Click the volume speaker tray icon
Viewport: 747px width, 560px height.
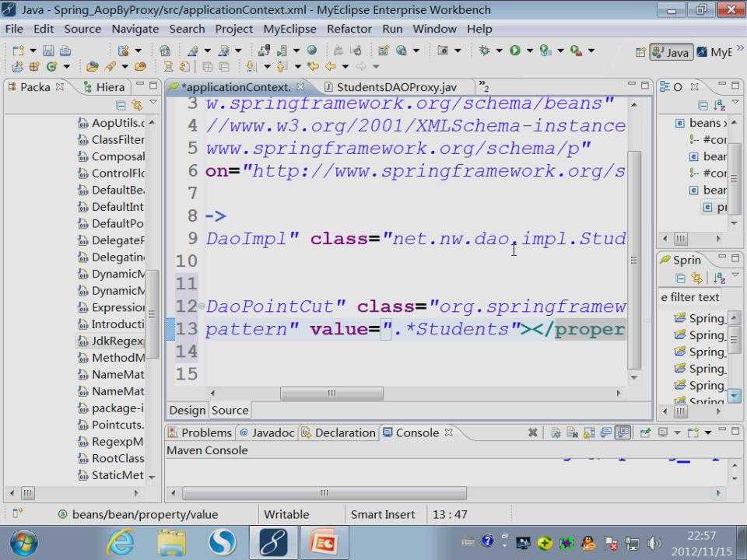click(654, 543)
